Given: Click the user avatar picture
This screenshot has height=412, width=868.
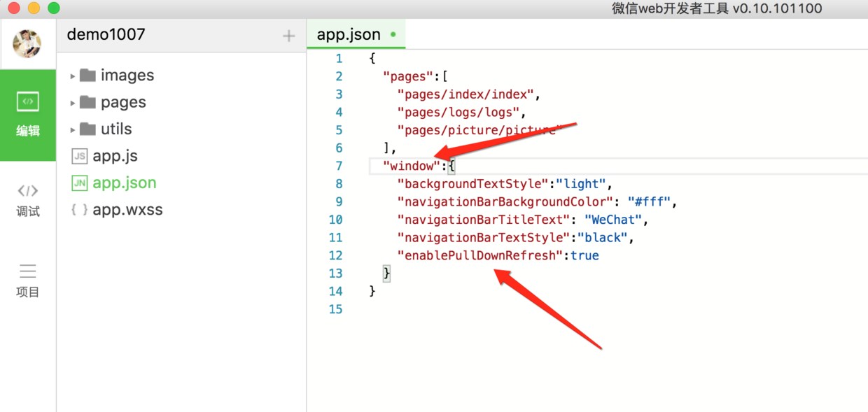Looking at the screenshot, I should (27, 44).
